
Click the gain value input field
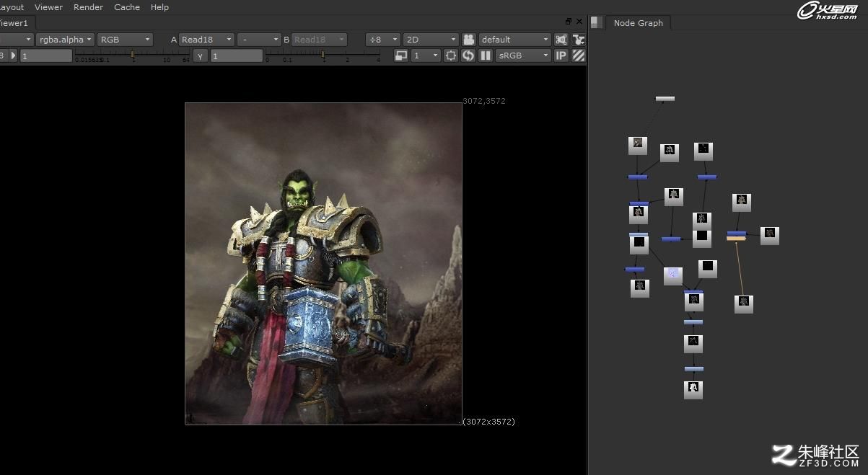46,56
